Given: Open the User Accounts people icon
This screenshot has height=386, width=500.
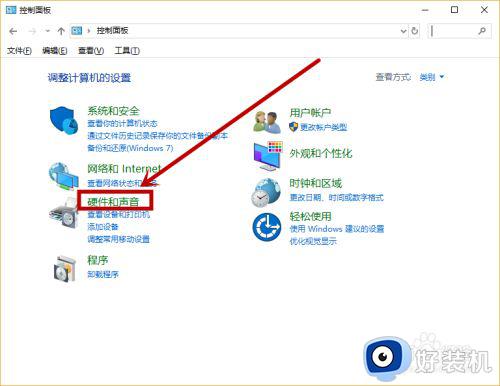Looking at the screenshot, I should pyautogui.click(x=267, y=122).
